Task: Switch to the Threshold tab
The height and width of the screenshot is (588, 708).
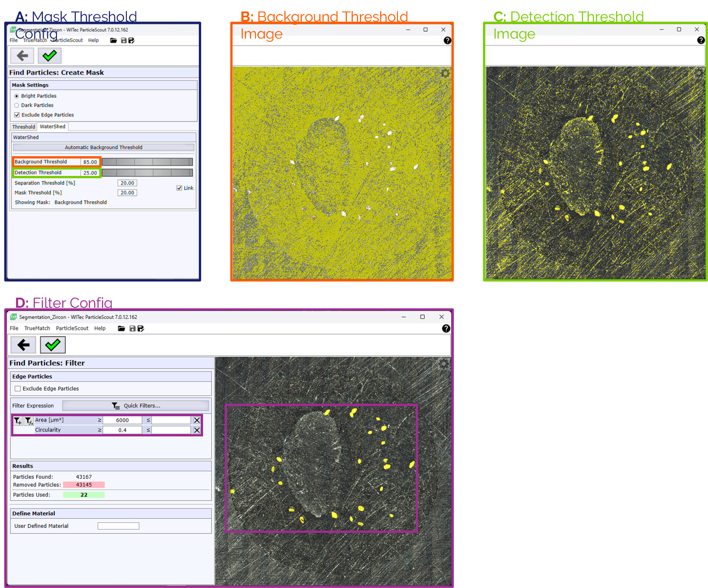Action: tap(23, 126)
